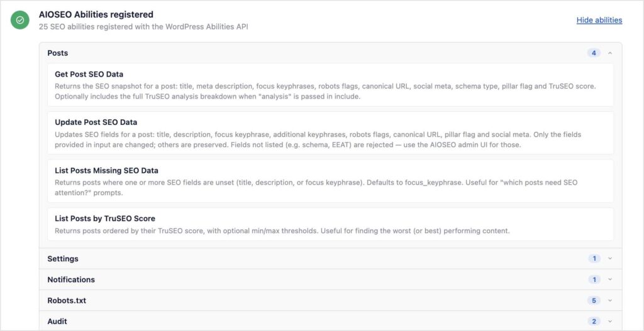Click the 25 SEO abilities registered subtitle
This screenshot has width=644, height=331.
[143, 26]
